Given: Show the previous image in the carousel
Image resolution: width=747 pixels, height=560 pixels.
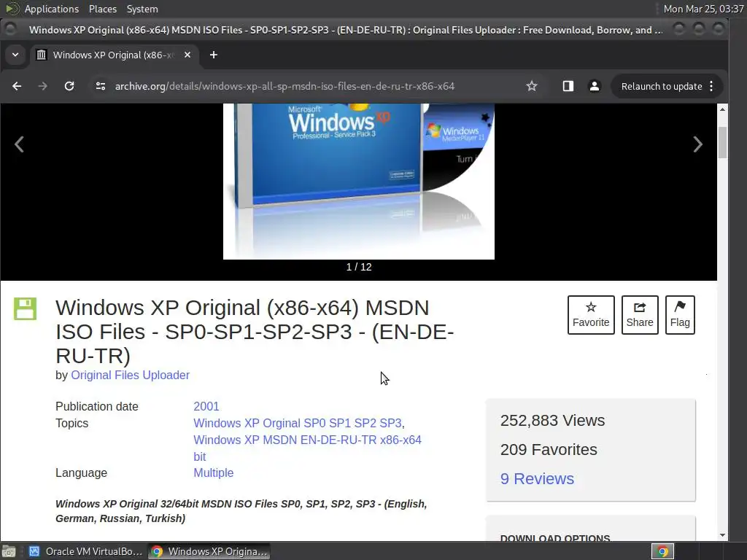Looking at the screenshot, I should point(19,144).
